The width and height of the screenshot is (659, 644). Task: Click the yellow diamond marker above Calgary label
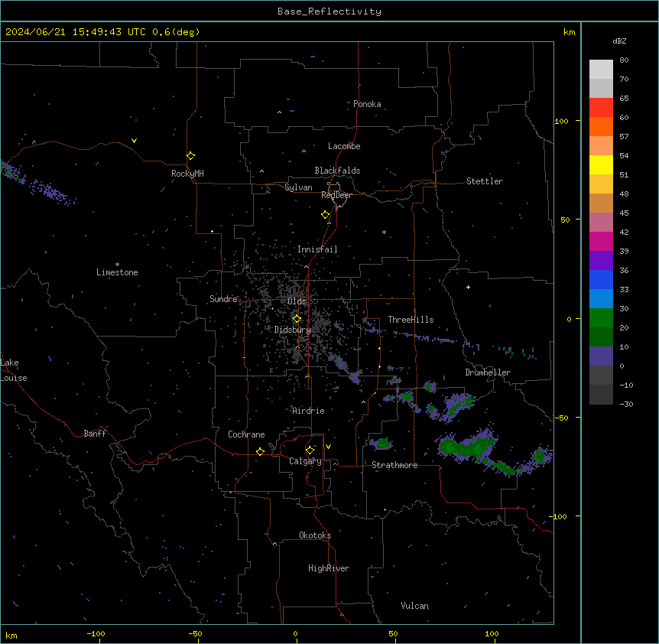[310, 450]
